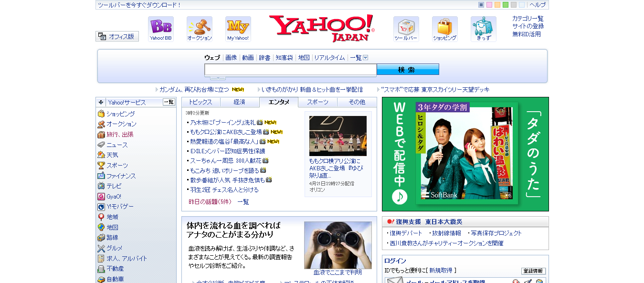Click the スポーツ trophy icon in sidebar

101,166
